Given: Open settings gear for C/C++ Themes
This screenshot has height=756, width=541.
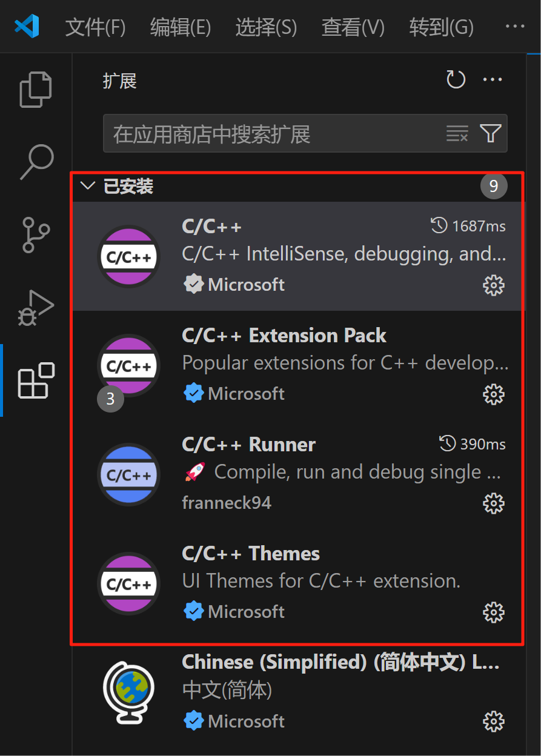Looking at the screenshot, I should 493,612.
